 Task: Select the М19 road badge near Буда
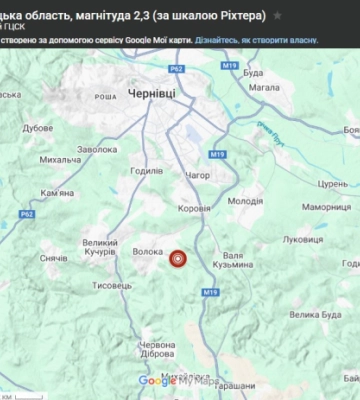tap(230, 66)
